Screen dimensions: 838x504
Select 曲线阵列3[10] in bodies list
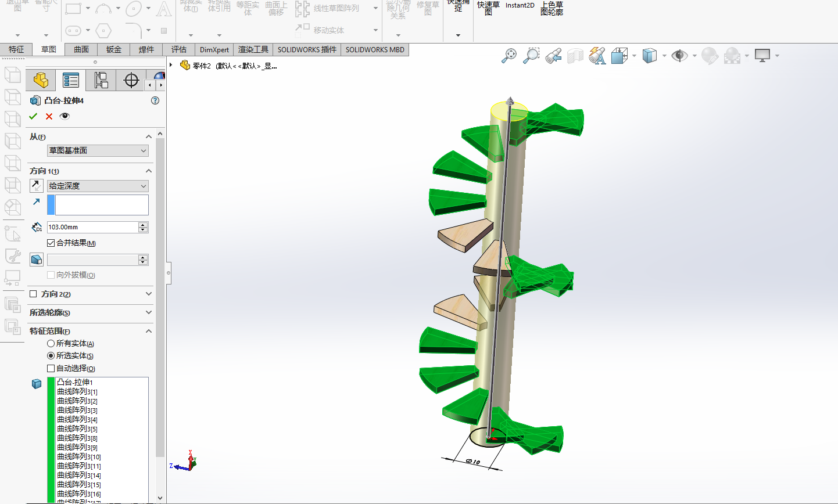[x=79, y=456]
